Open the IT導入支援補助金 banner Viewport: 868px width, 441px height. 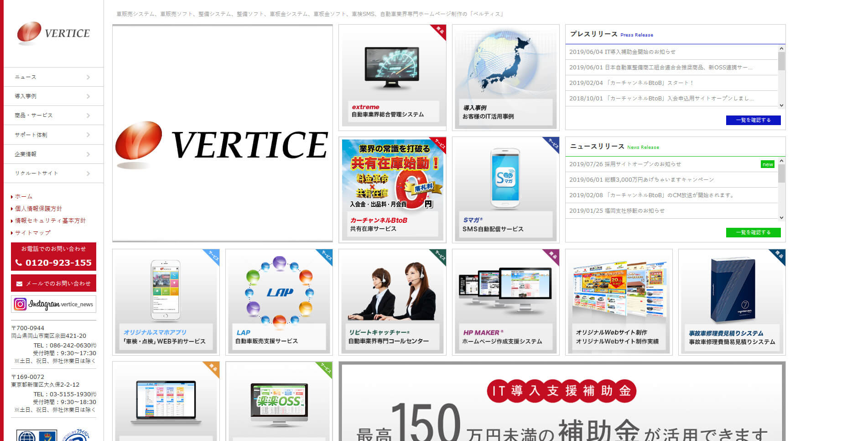pos(562,401)
